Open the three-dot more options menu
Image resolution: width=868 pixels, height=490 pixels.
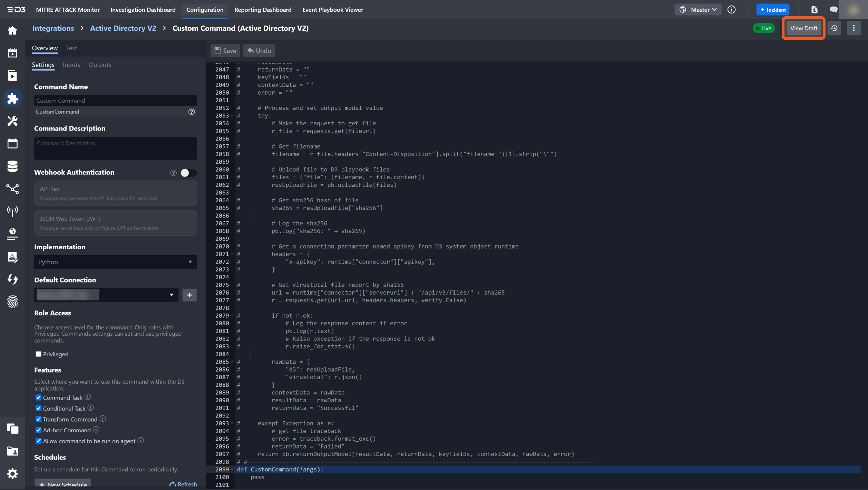click(854, 28)
